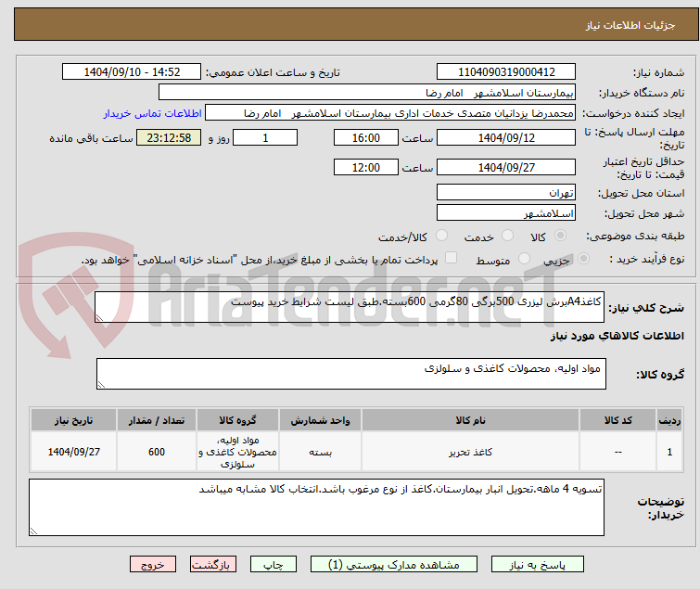Click the گروه کالا text area
The image size is (700, 589).
[x=350, y=374]
